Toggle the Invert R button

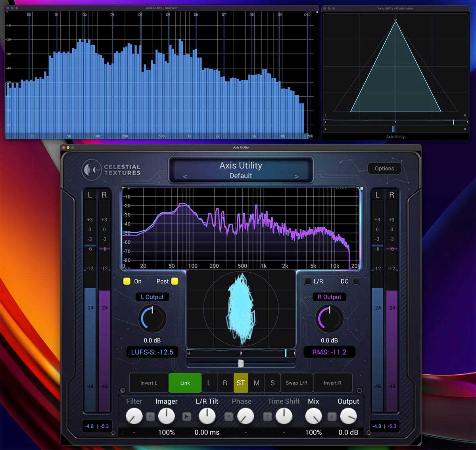click(332, 383)
